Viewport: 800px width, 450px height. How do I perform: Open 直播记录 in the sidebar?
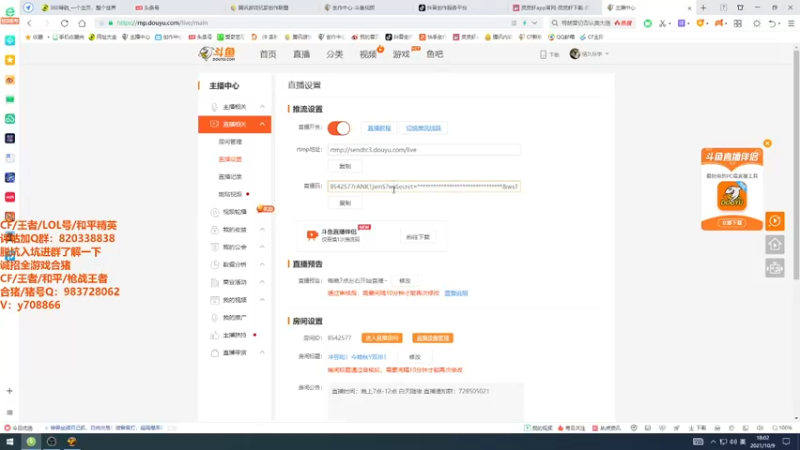point(230,177)
